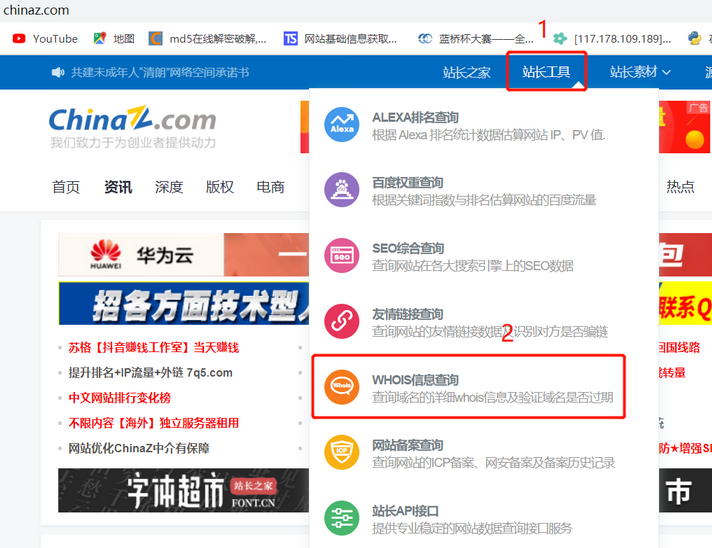The height and width of the screenshot is (548, 712).
Task: Click the 蓝桥杯大赛 bookmark icon
Action: (x=425, y=39)
